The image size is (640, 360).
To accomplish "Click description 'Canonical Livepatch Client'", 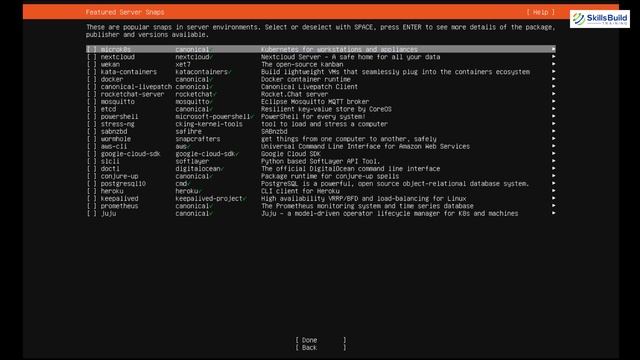I will tap(309, 87).
